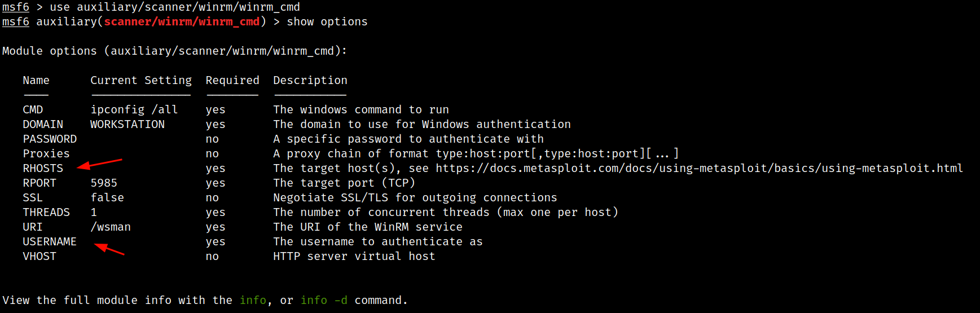Click the 'Description' column header
The image size is (980, 313).
click(x=310, y=80)
